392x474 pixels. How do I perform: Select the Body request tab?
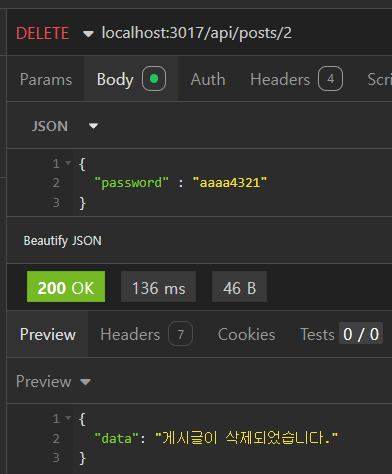coord(131,79)
